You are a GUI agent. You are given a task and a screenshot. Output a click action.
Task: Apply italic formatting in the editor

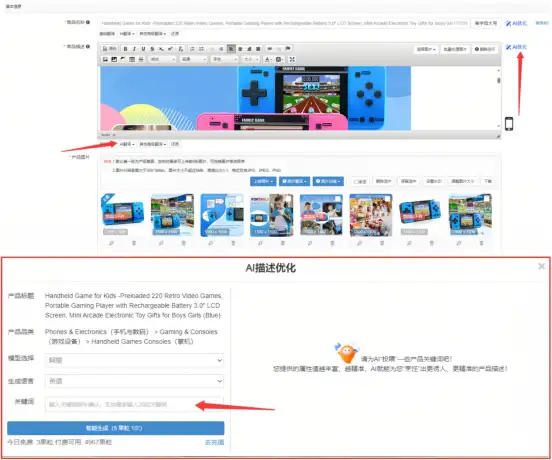tap(134, 49)
